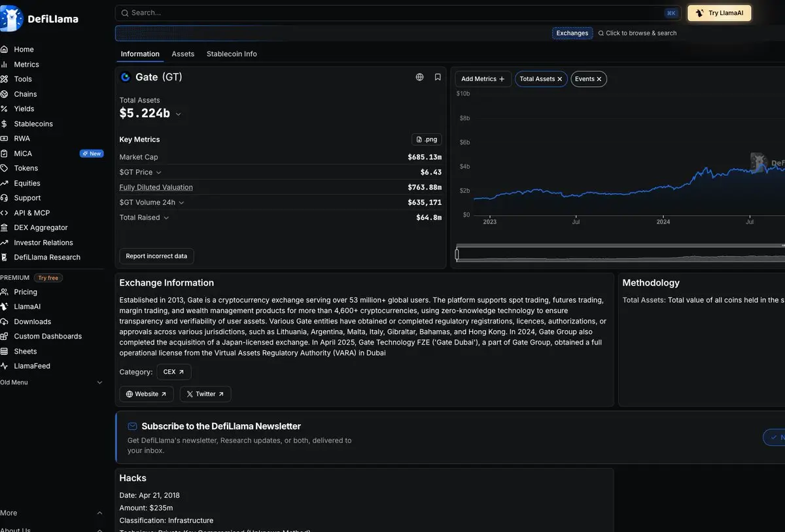Click the Hacks section heading
This screenshot has width=785, height=532.
[x=133, y=478]
